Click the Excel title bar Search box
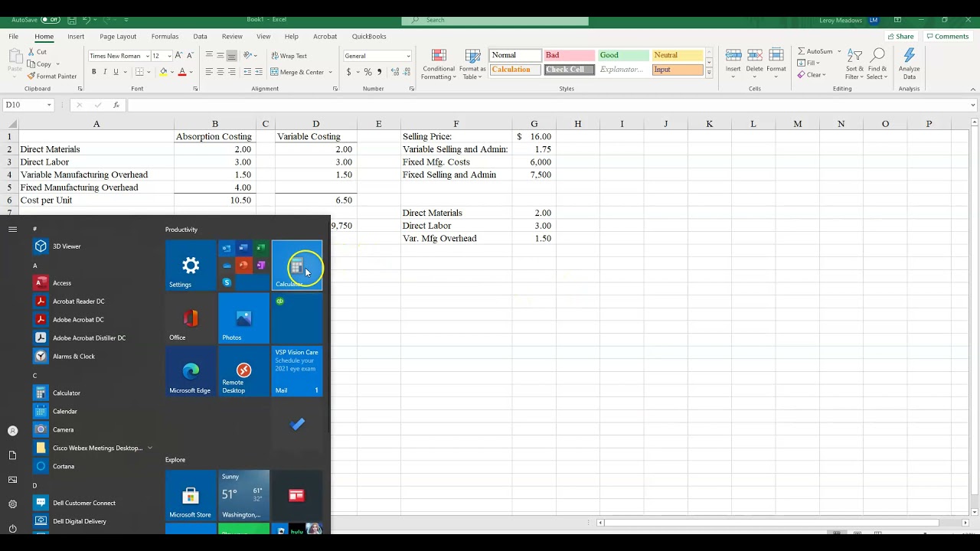 coord(495,20)
